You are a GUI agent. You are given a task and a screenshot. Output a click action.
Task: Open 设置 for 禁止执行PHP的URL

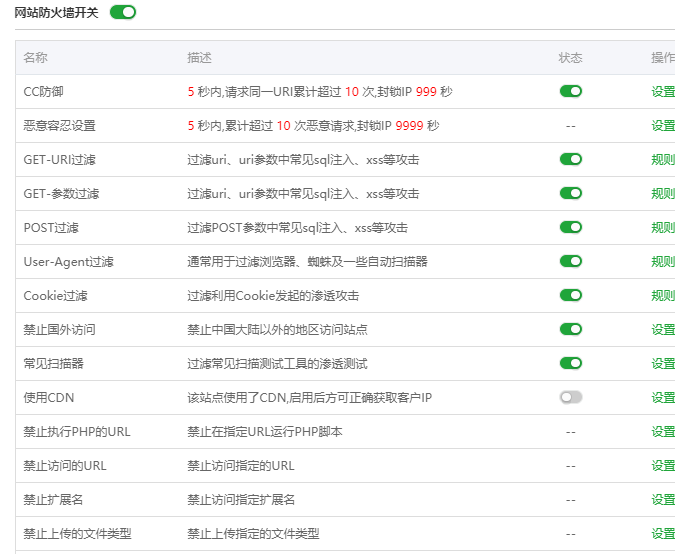[x=663, y=431]
